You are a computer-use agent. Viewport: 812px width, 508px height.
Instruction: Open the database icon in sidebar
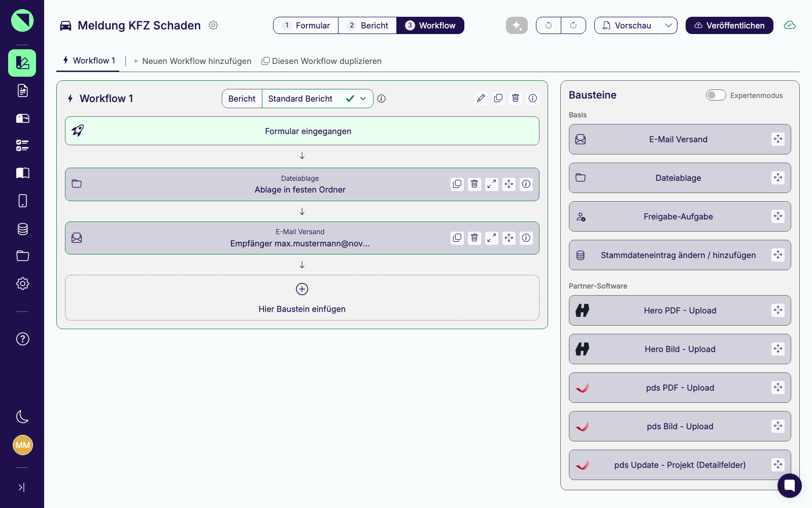[x=22, y=229]
